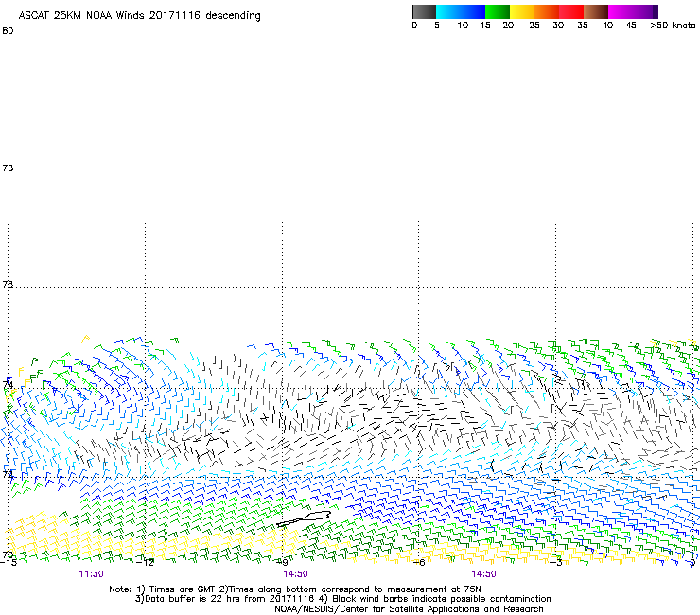
Task: Click the dark purple >50 knots legend end
Action: click(x=655, y=11)
